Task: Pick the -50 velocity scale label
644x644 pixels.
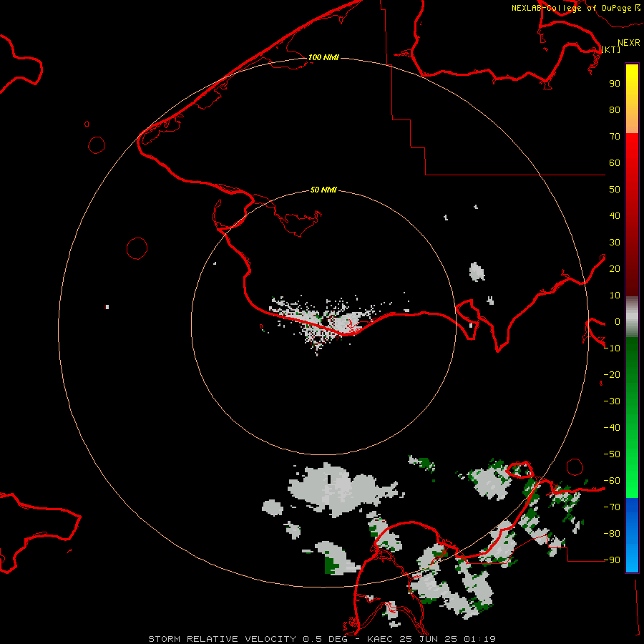Action: click(612, 454)
